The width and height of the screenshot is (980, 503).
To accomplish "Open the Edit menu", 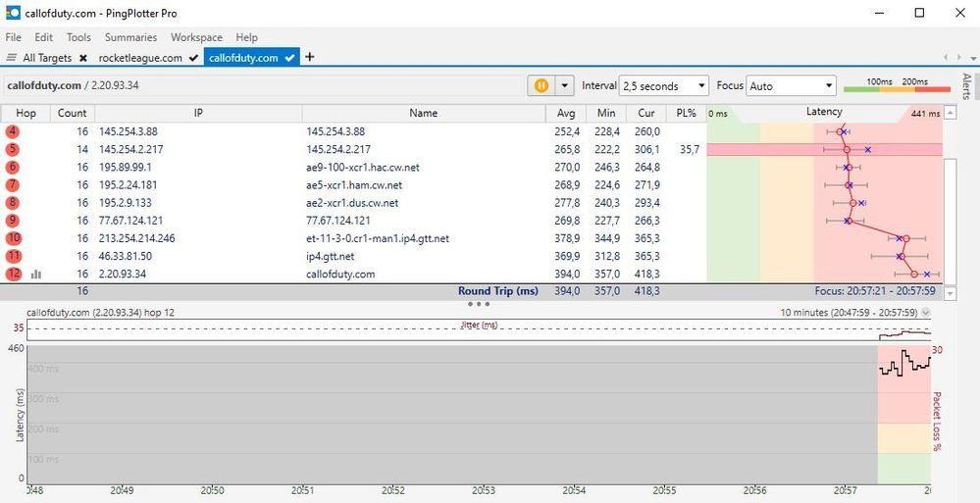I will [44, 37].
